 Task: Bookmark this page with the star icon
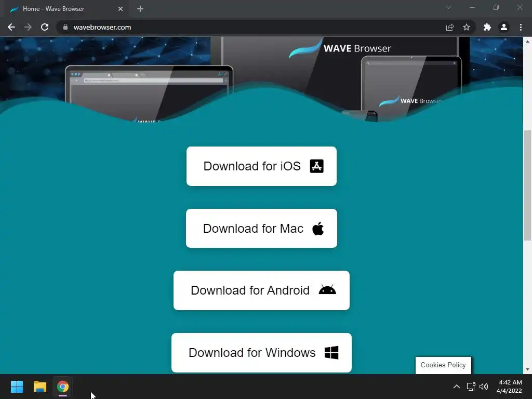point(467,27)
